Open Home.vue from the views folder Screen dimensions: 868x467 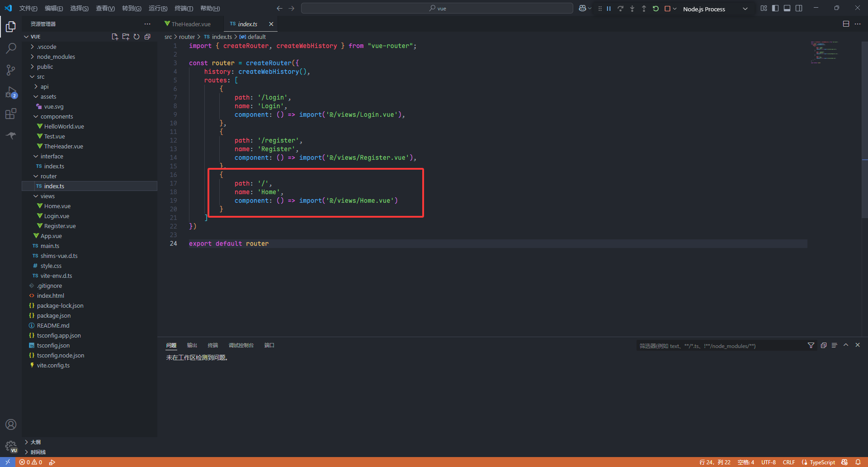point(57,206)
